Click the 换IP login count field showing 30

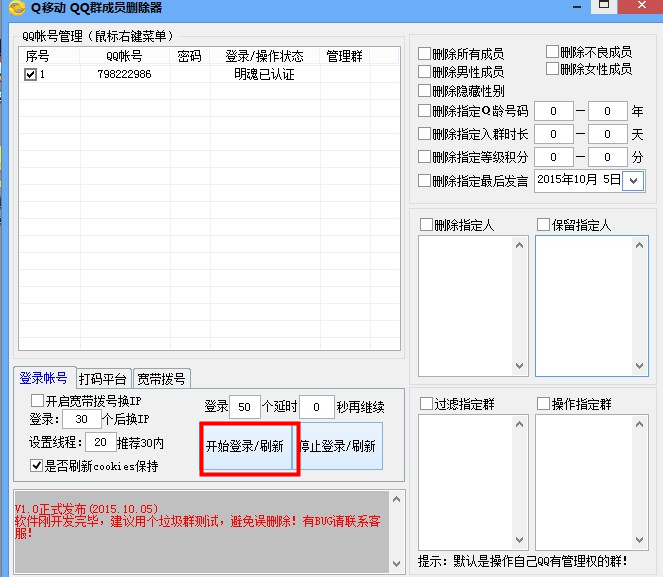pos(82,419)
